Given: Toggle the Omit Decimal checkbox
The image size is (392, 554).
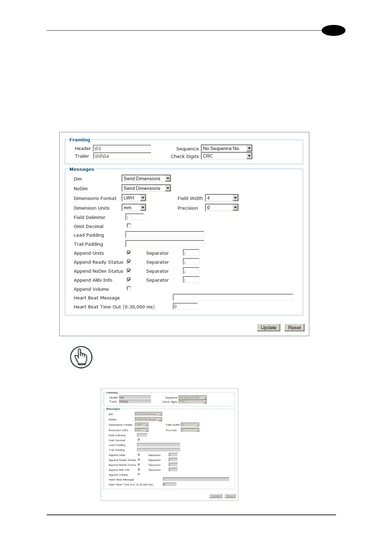Looking at the screenshot, I should 129,226.
